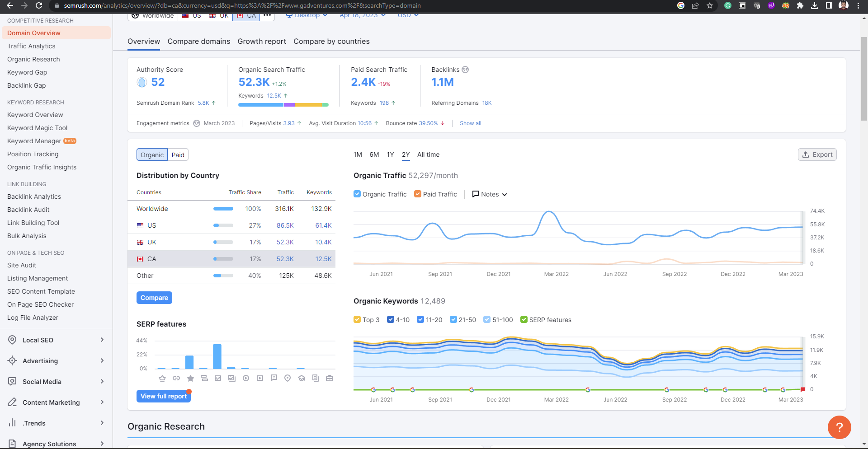Click the Authority Score circle icon
This screenshot has width=868, height=449.
tap(142, 82)
